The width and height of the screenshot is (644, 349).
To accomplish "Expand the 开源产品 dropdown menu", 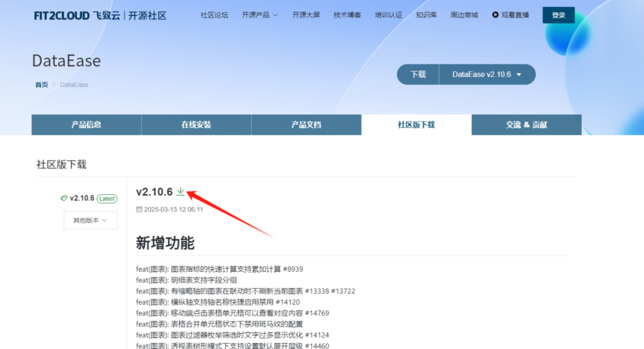I will coord(259,15).
